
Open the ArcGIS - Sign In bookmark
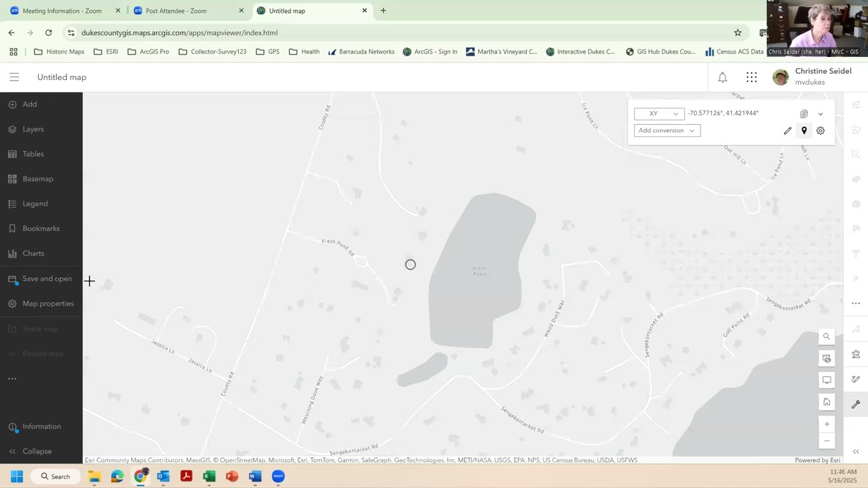click(x=431, y=52)
